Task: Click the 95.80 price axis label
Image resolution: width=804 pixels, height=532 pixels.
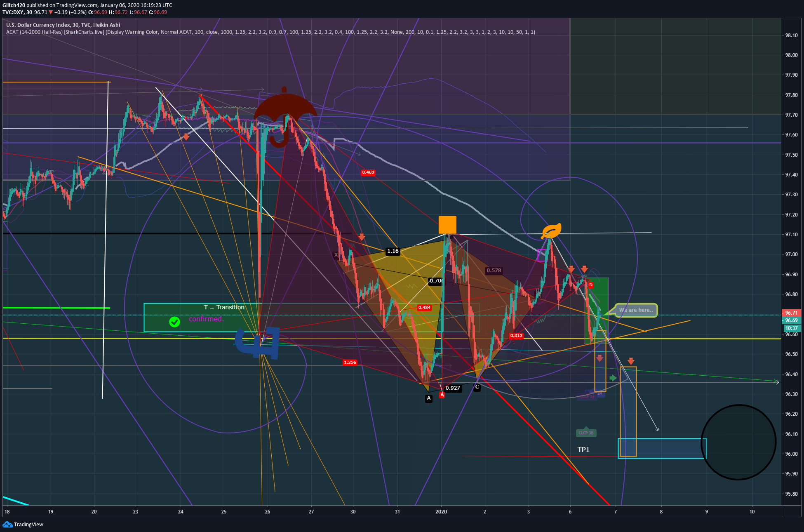Action: pos(791,494)
